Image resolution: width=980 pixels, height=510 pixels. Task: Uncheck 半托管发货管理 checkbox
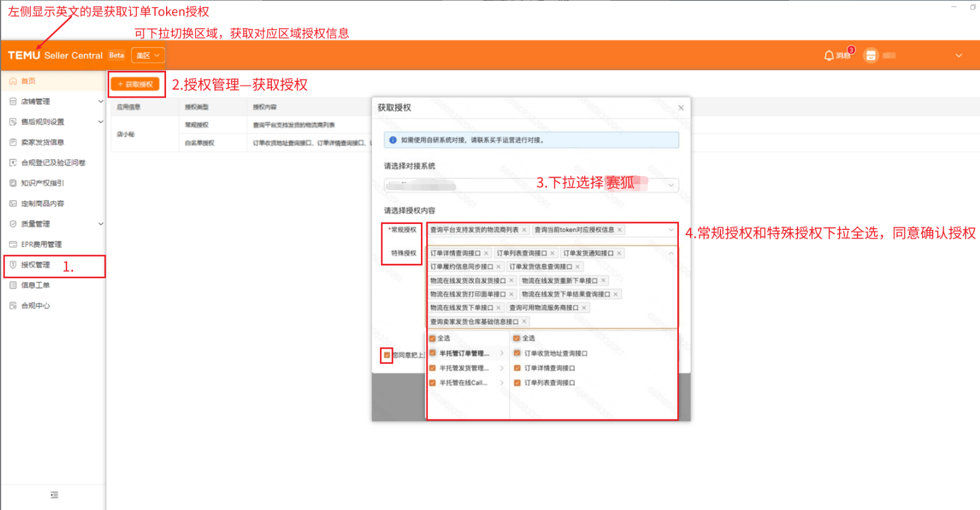pos(433,368)
